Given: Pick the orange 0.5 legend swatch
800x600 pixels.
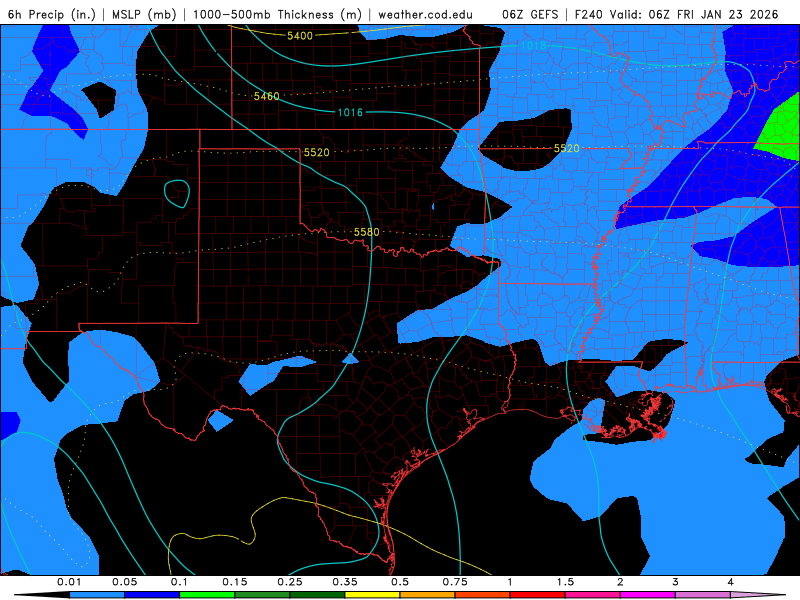Looking at the screenshot, I should pos(428,595).
